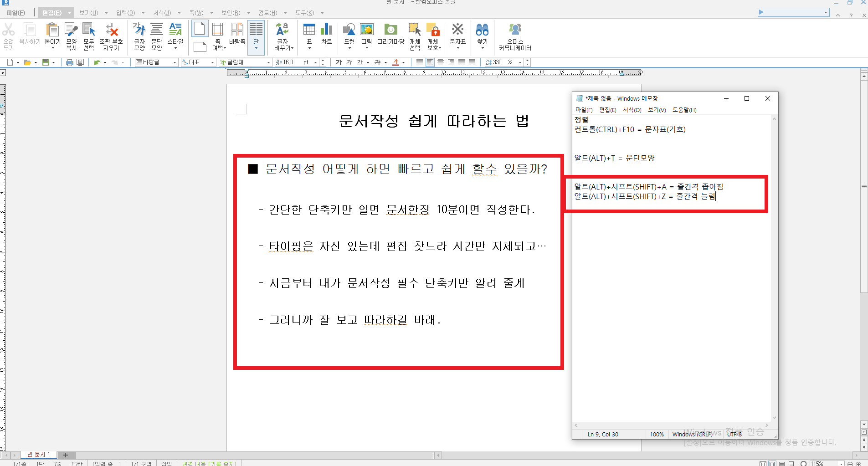Click the Print icon
Viewport: 868px width, 466px height.
coord(69,62)
